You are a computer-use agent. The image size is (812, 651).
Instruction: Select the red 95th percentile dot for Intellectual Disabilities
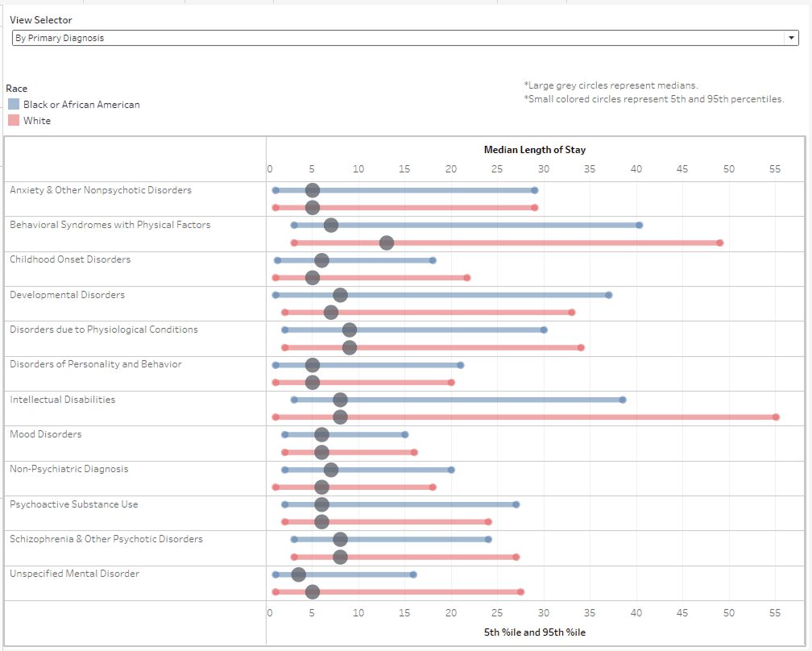(776, 417)
